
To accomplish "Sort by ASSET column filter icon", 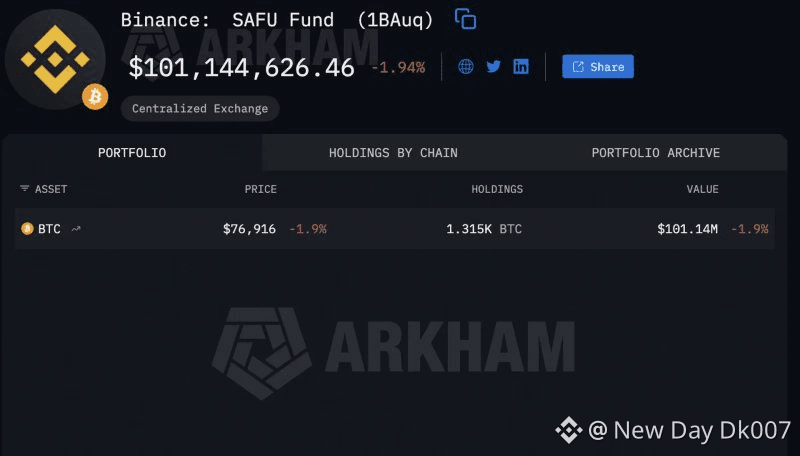I will click(24, 189).
